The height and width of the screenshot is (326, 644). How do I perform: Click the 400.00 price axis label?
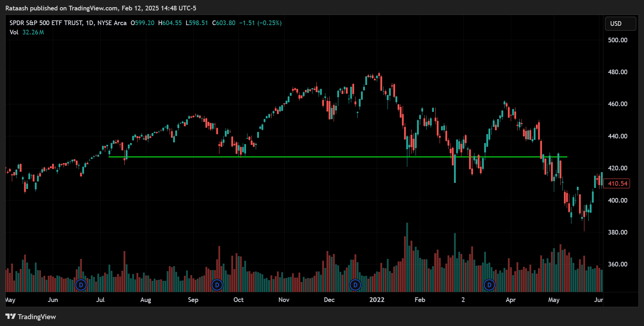(x=617, y=200)
